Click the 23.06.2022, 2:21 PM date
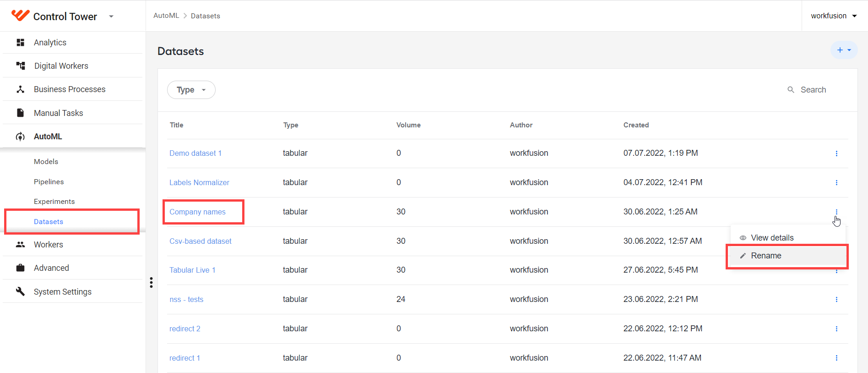The image size is (868, 373). coord(661,299)
